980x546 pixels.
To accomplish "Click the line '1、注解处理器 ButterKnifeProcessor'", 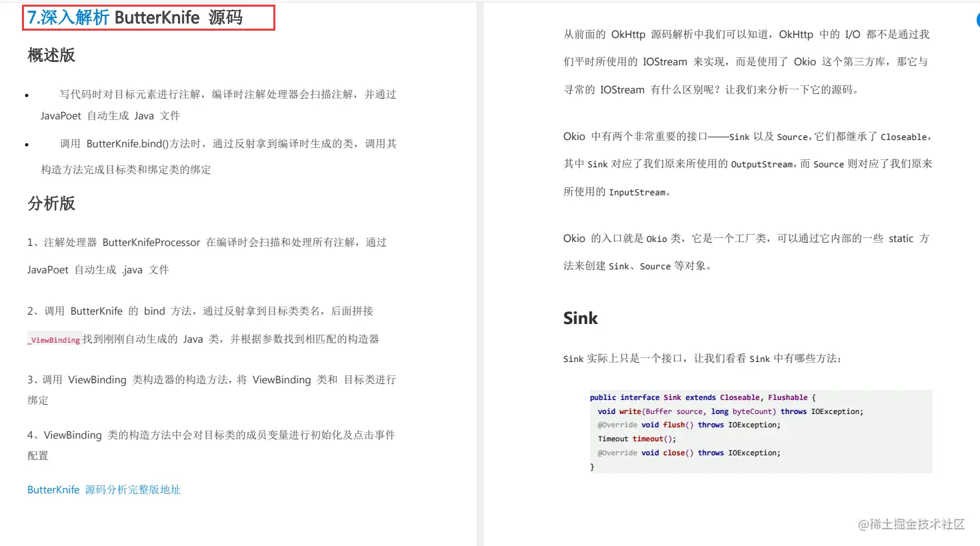I will coord(207,243).
